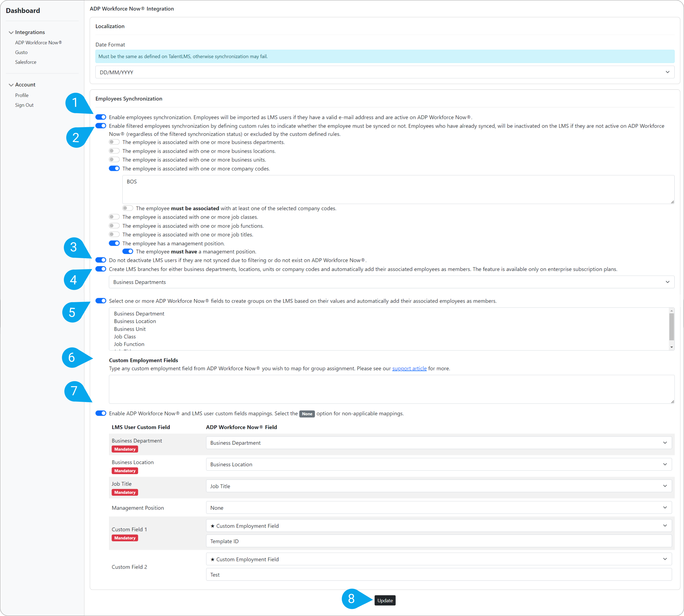The height and width of the screenshot is (616, 684).
Task: Click groups list scroll up arrow
Action: pos(672,311)
